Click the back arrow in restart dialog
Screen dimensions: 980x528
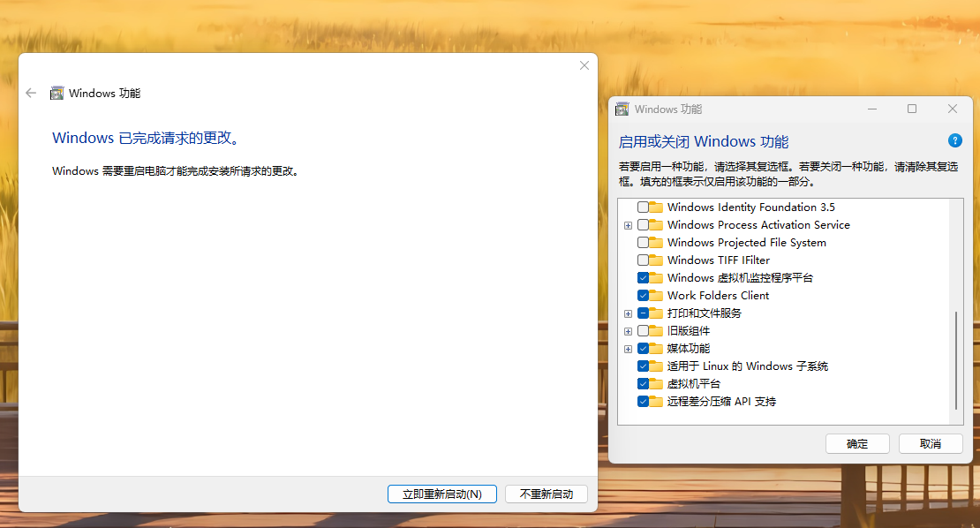point(31,93)
